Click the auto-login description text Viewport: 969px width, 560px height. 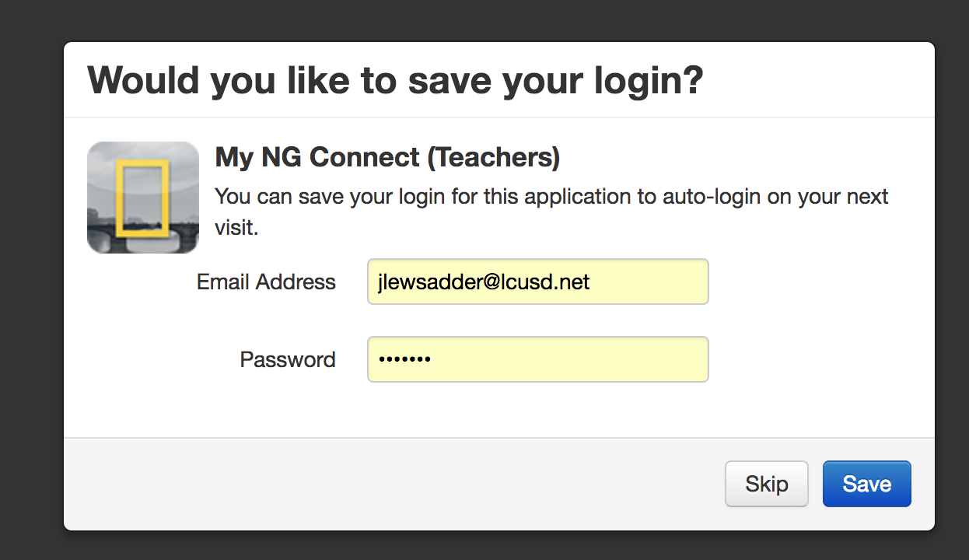(551, 212)
